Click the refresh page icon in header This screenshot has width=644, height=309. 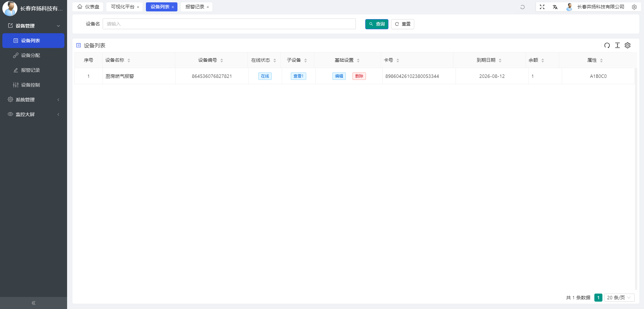coord(522,7)
